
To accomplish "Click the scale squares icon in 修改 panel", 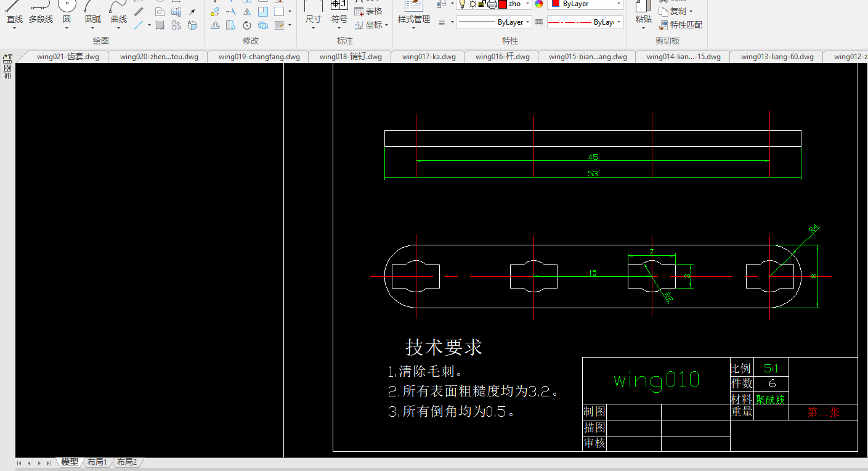I will [x=263, y=12].
